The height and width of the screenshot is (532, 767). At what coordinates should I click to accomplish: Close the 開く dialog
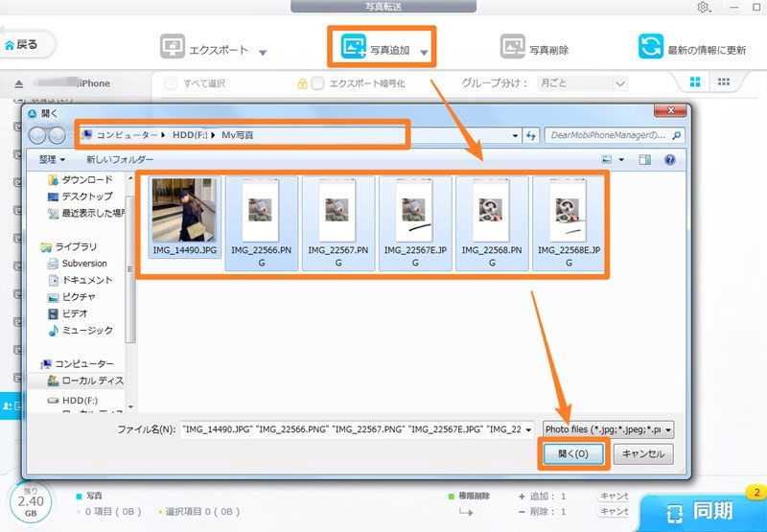tap(670, 111)
